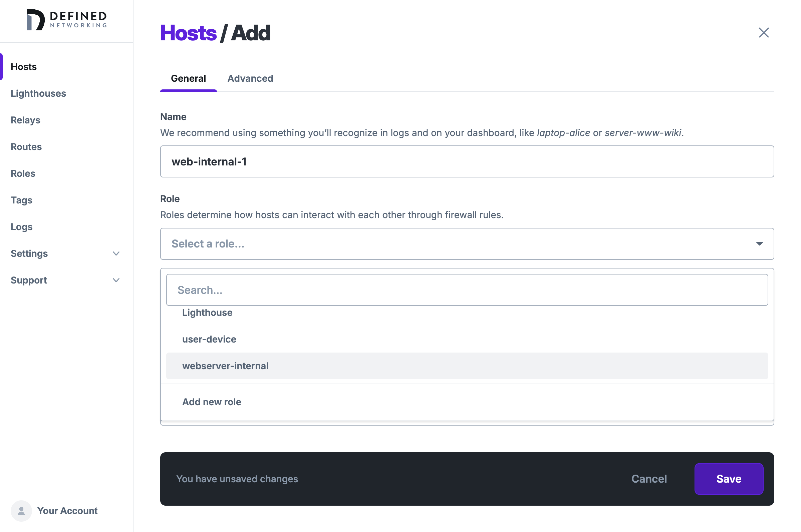Image resolution: width=801 pixels, height=532 pixels.
Task: Click Add new role
Action: click(212, 402)
